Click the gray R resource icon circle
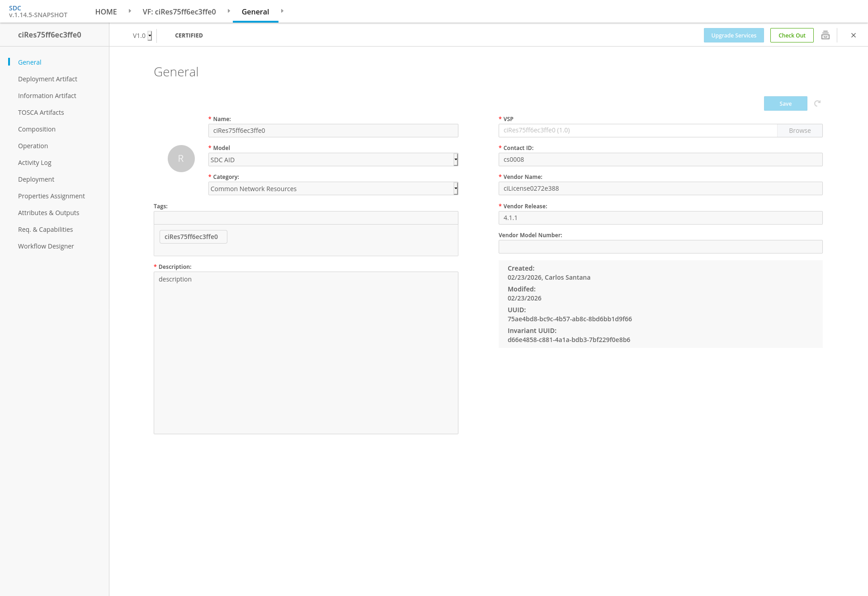The image size is (868, 596). [181, 159]
